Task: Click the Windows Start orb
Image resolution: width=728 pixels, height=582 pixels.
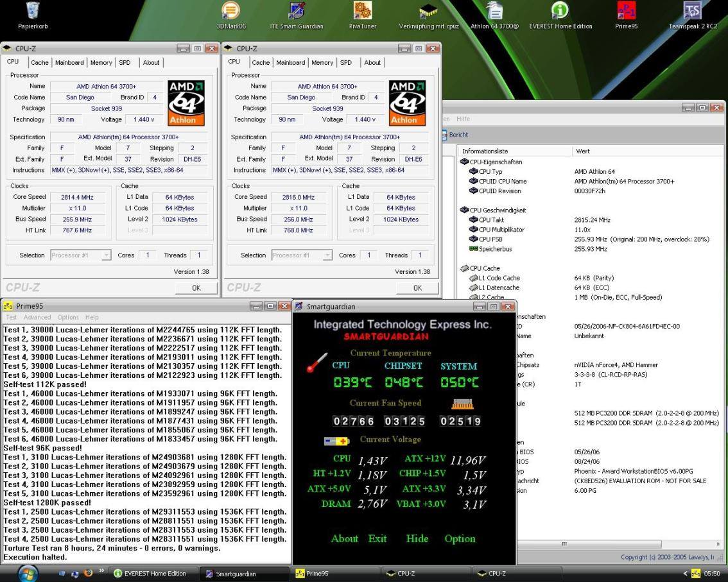Action: coord(28,573)
